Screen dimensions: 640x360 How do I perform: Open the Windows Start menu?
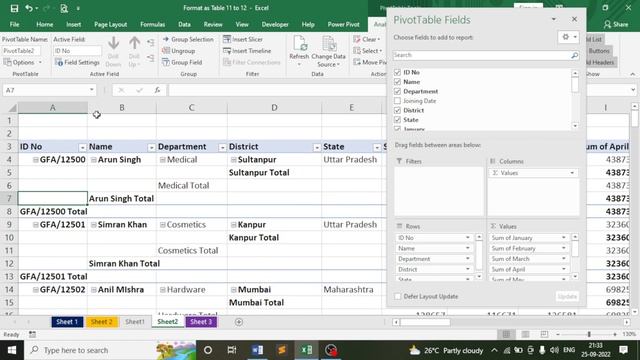point(12,350)
